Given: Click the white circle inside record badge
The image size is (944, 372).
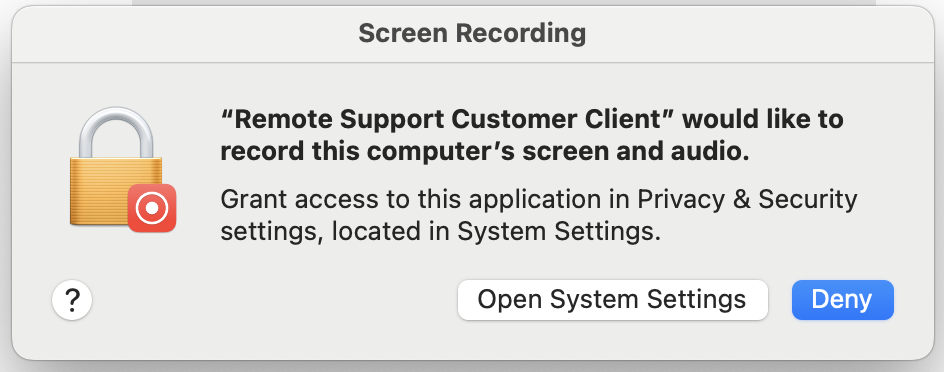Looking at the screenshot, I should coord(152,208).
